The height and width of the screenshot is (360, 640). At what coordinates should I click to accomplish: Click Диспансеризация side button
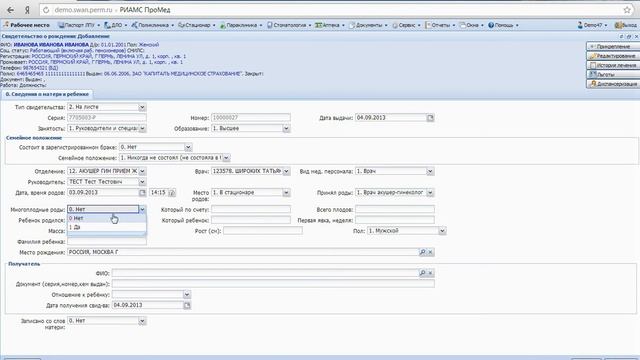(x=613, y=84)
